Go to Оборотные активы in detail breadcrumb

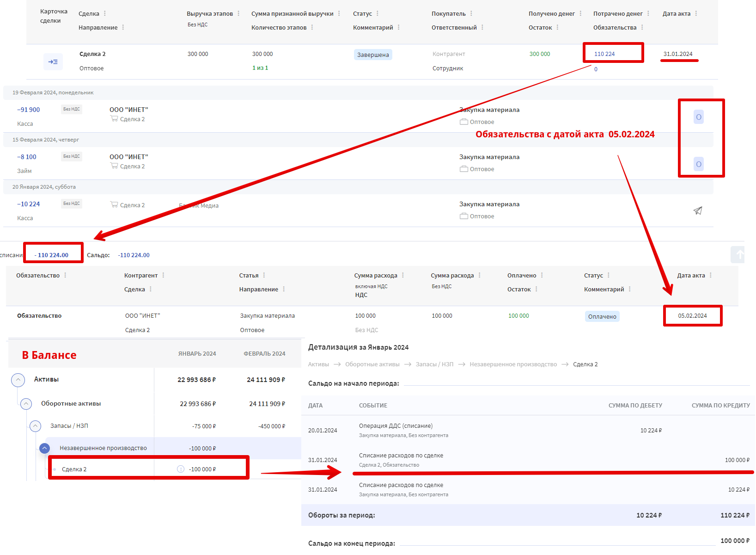pyautogui.click(x=372, y=364)
